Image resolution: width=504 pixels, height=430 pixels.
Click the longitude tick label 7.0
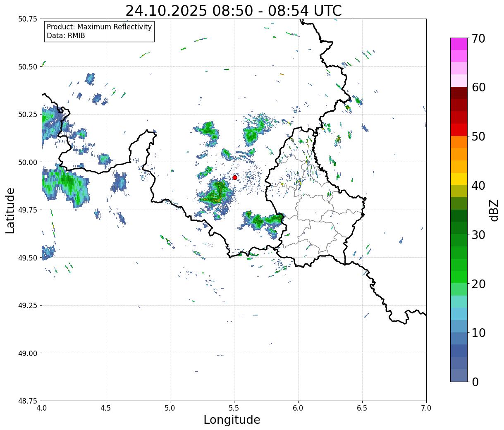426,408
